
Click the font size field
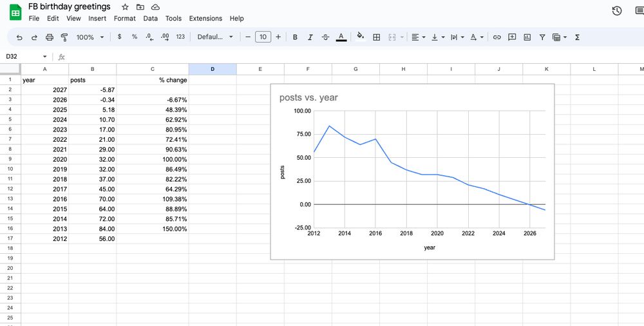tap(263, 37)
